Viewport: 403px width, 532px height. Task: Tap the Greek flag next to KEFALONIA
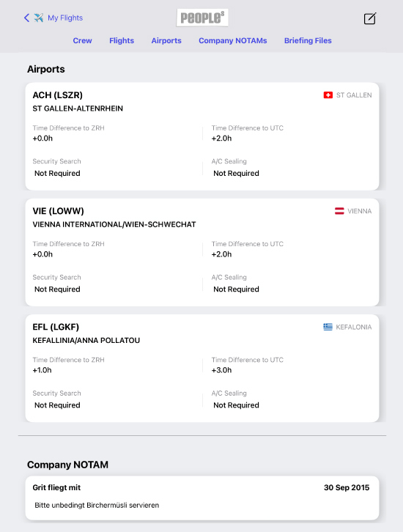coord(328,327)
